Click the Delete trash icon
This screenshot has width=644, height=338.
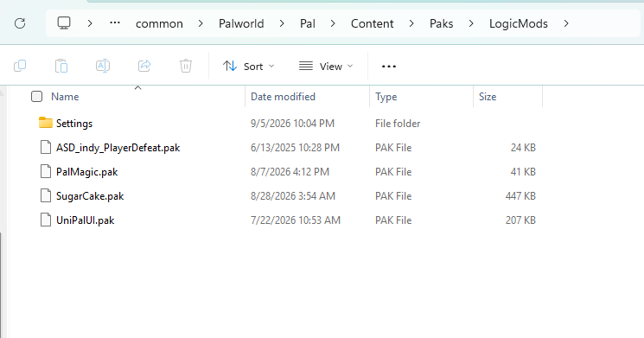[186, 66]
